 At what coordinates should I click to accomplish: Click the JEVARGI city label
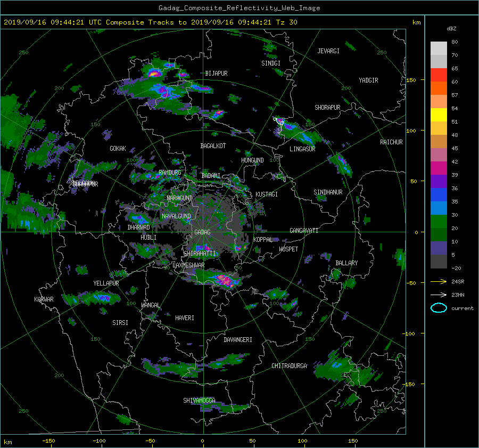(328, 51)
